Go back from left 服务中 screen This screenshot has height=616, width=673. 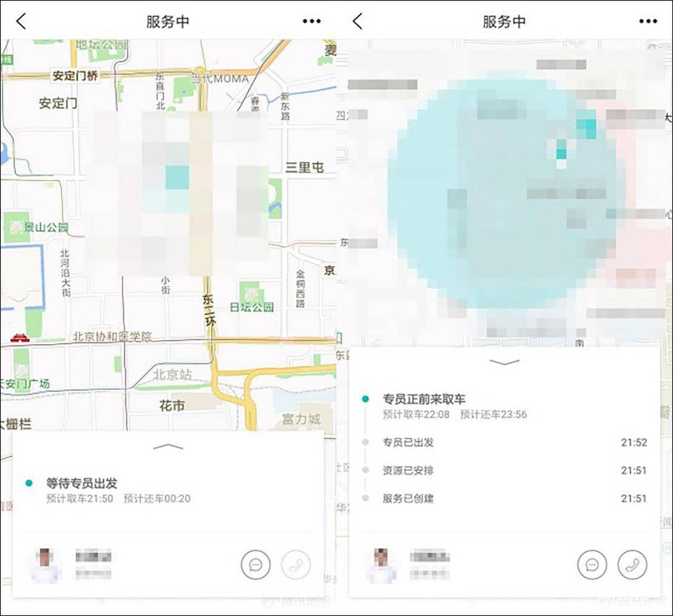21,21
